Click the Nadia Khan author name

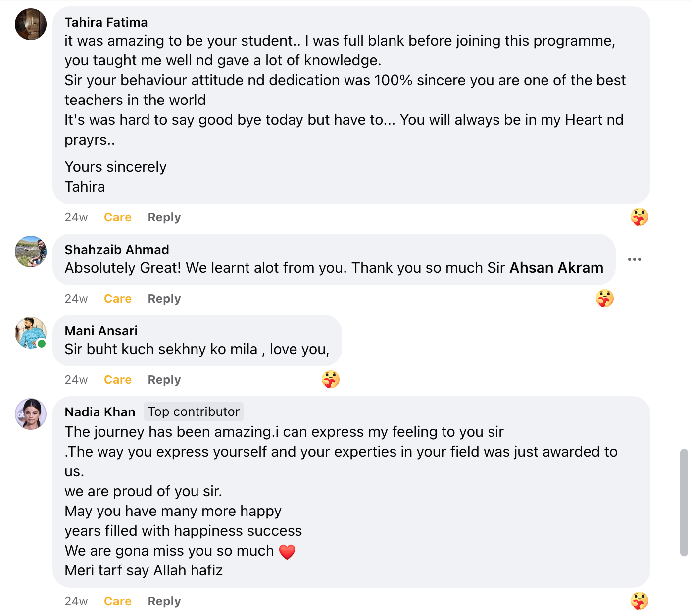pos(100,412)
